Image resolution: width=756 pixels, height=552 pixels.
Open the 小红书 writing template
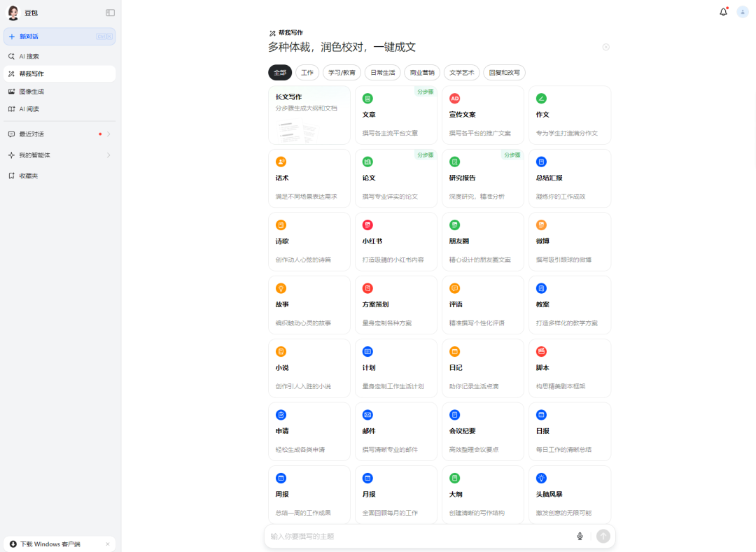coord(396,241)
